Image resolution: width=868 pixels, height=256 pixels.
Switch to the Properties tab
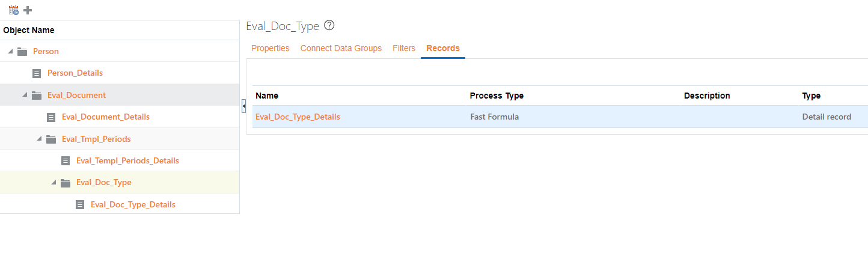click(270, 48)
